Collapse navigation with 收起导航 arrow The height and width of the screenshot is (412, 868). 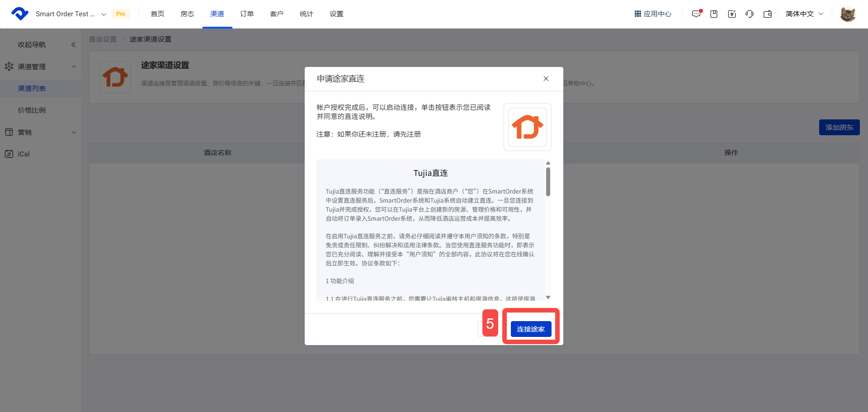(x=73, y=45)
